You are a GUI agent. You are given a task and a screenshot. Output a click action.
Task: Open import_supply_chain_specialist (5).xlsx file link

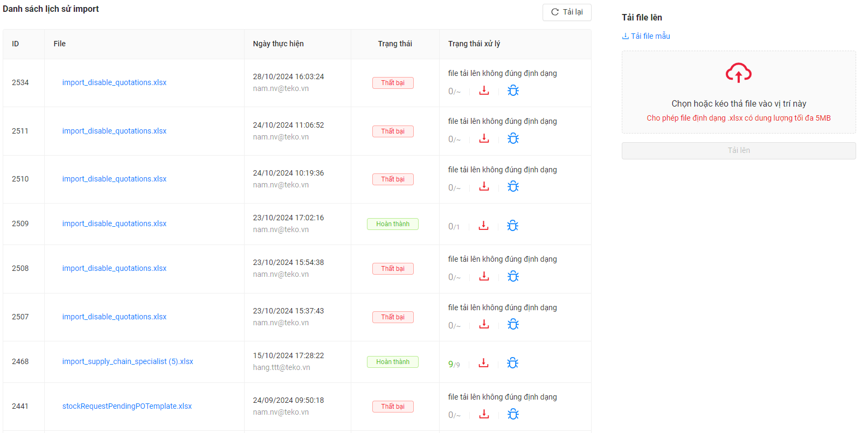point(128,361)
